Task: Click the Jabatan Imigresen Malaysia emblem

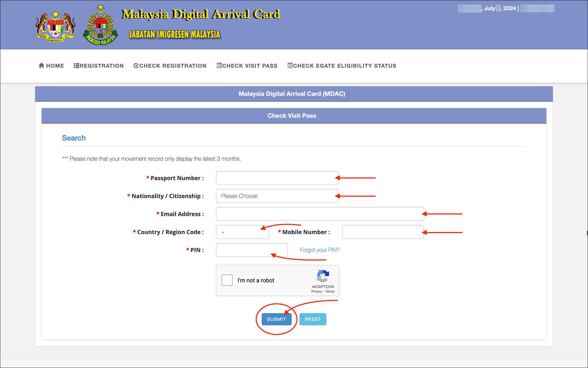Action: [x=101, y=25]
